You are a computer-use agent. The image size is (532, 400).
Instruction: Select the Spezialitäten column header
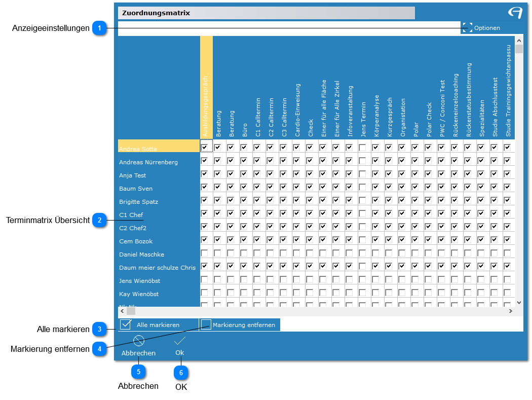482,88
